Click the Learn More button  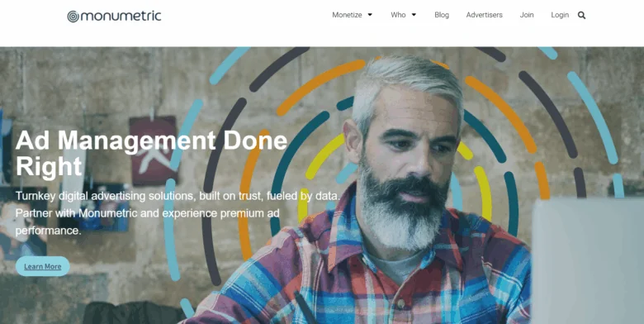pos(43,266)
